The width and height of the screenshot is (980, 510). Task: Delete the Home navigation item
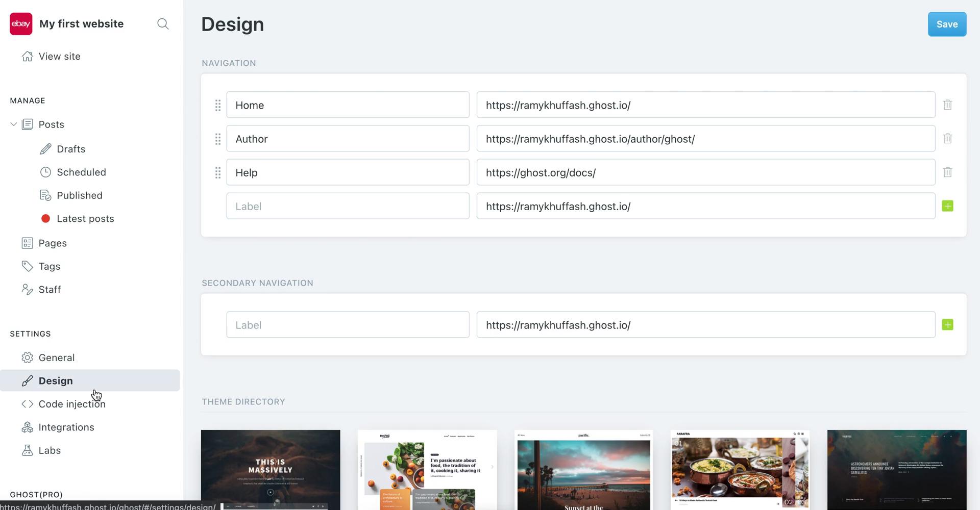(947, 105)
